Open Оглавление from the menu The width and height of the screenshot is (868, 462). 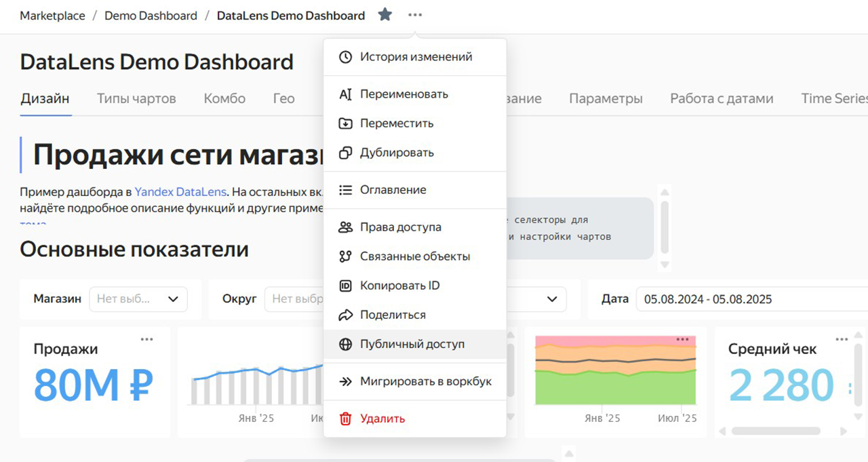click(x=415, y=190)
